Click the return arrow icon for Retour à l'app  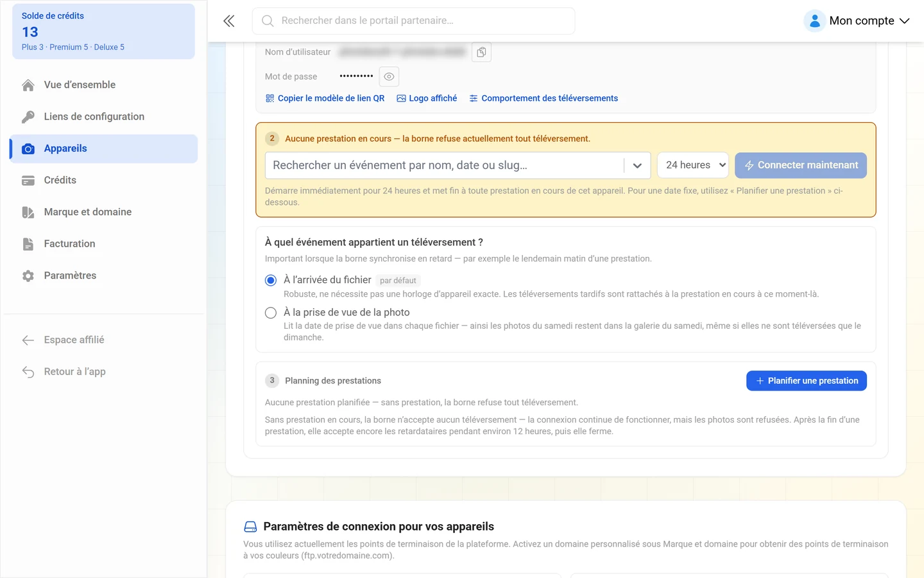[x=28, y=372]
